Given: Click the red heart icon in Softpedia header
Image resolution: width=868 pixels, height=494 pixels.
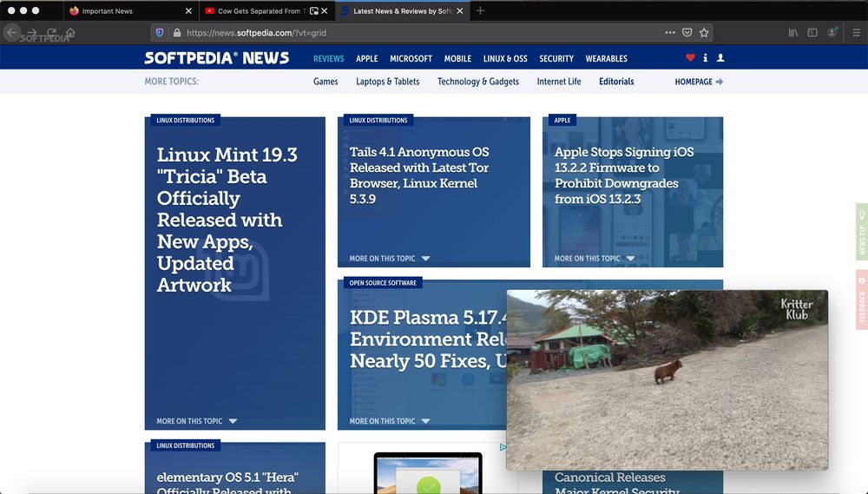Looking at the screenshot, I should [690, 58].
